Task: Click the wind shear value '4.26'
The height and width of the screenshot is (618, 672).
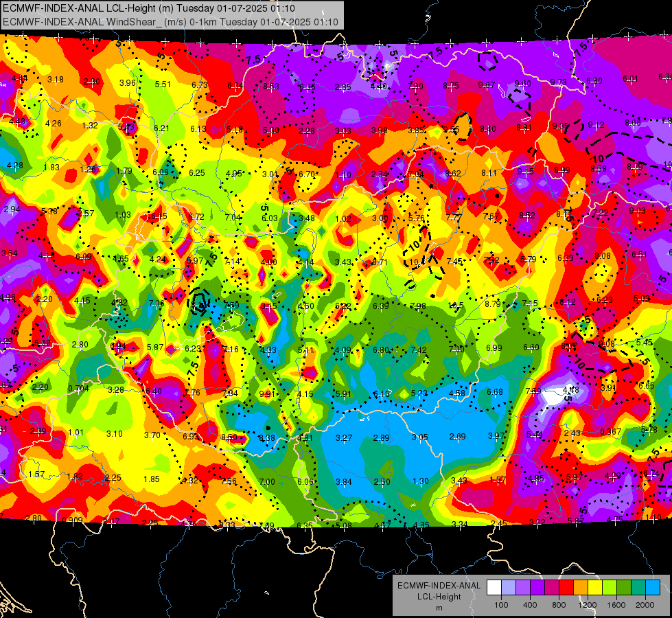Action: pos(53,124)
